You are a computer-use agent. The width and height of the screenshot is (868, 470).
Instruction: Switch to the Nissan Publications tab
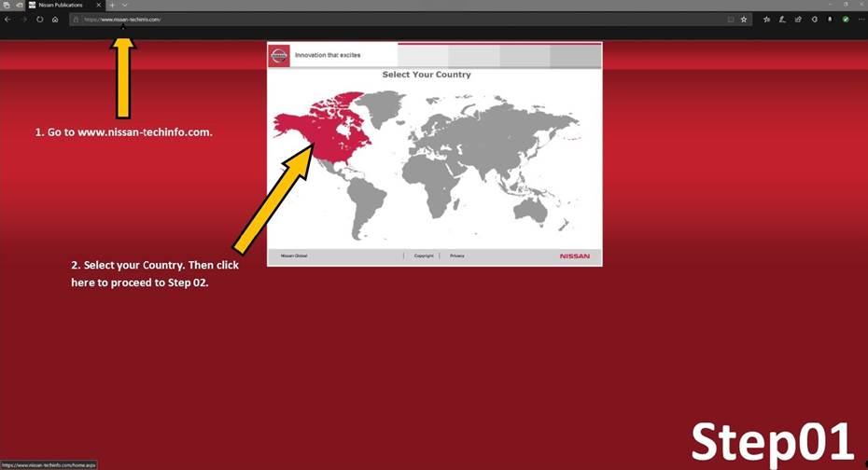pos(65,5)
